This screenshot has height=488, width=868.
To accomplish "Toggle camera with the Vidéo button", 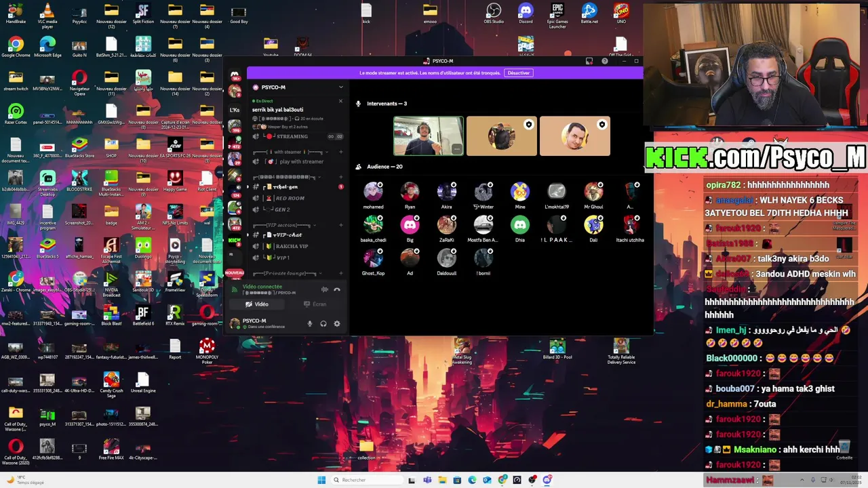I will pos(257,304).
